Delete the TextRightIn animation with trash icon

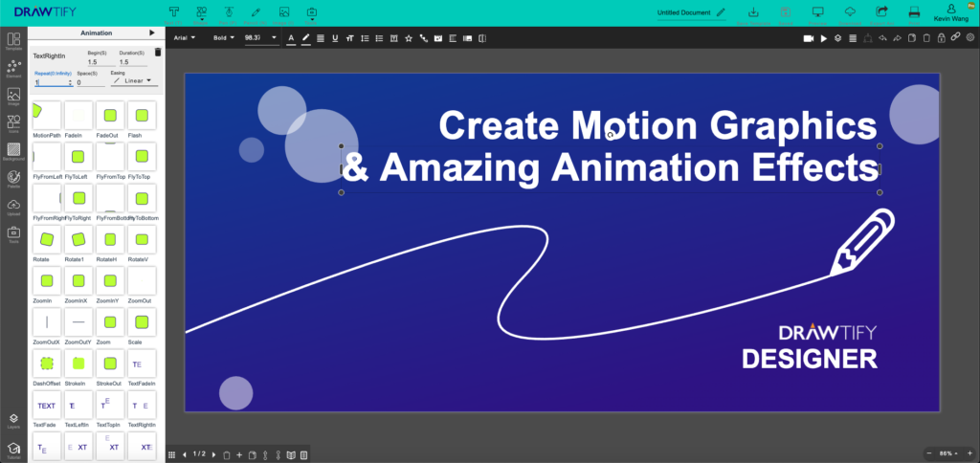coord(158,53)
